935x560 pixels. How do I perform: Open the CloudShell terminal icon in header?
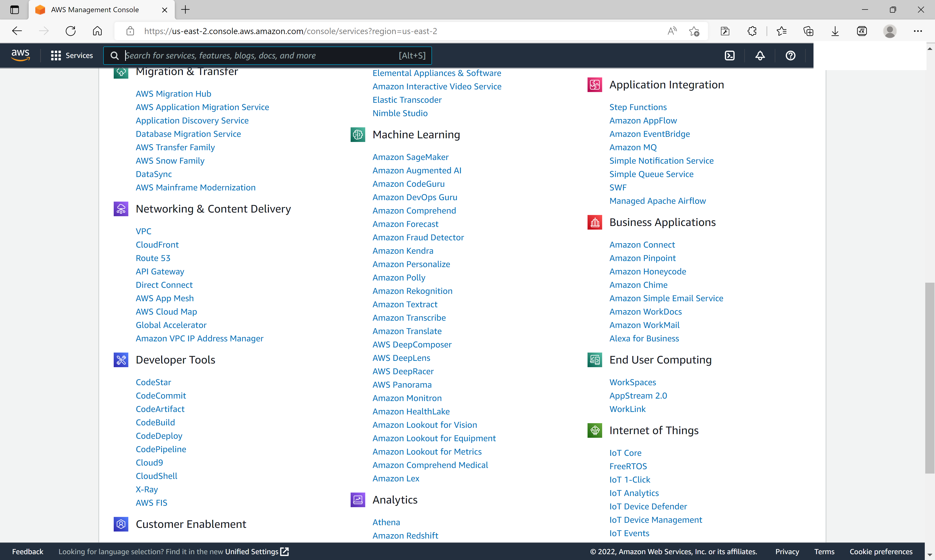(x=730, y=56)
